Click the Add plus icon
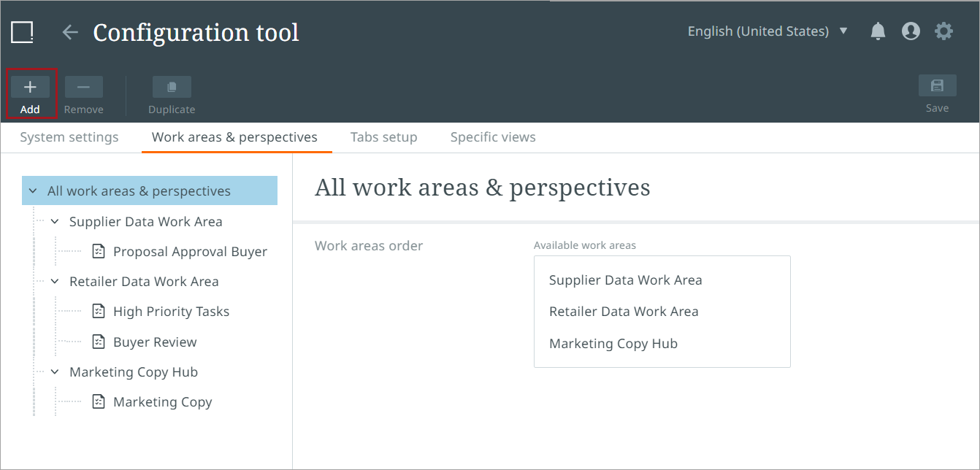This screenshot has width=980, height=470. click(x=30, y=88)
